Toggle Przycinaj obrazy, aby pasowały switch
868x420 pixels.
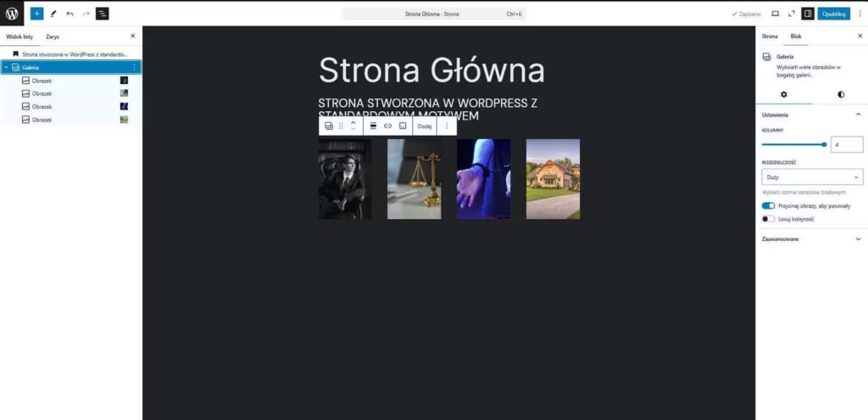click(768, 205)
